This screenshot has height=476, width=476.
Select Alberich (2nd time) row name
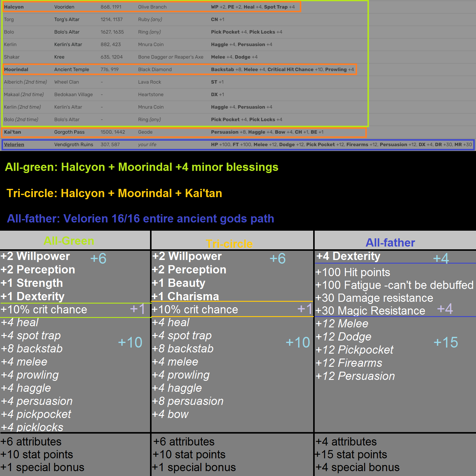(x=26, y=82)
